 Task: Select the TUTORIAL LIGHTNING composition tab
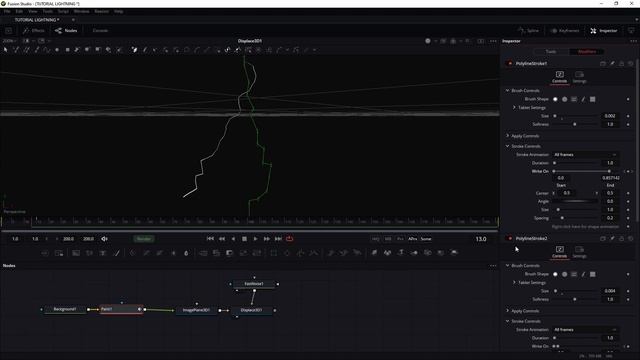pyautogui.click(x=37, y=20)
